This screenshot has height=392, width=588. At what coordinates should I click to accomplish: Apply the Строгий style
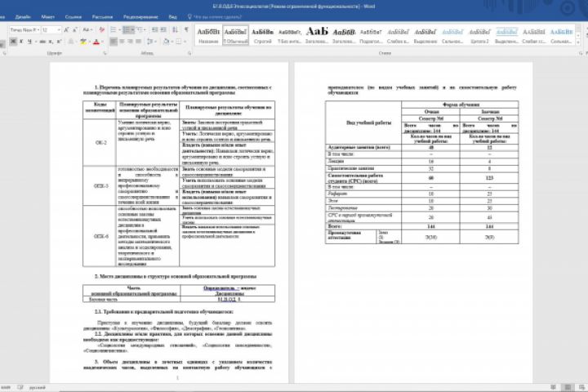tap(262, 35)
